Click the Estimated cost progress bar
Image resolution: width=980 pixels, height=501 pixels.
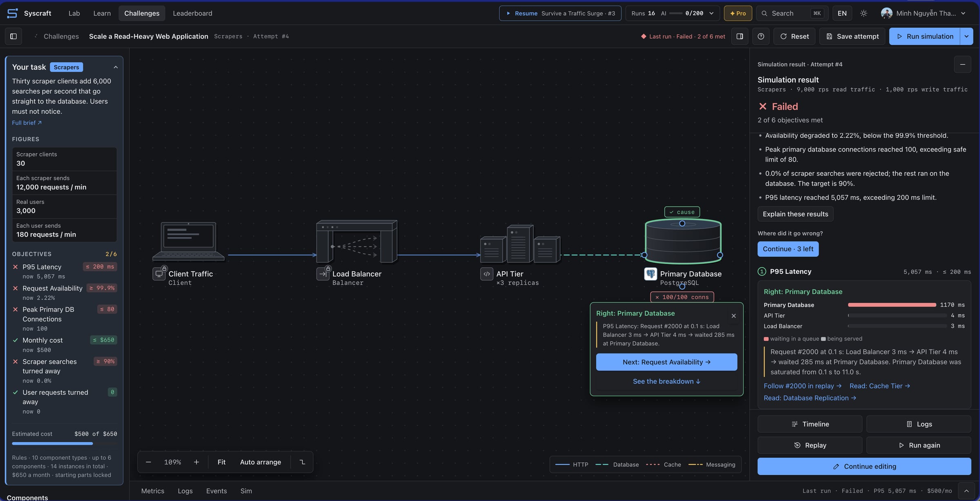pos(65,443)
